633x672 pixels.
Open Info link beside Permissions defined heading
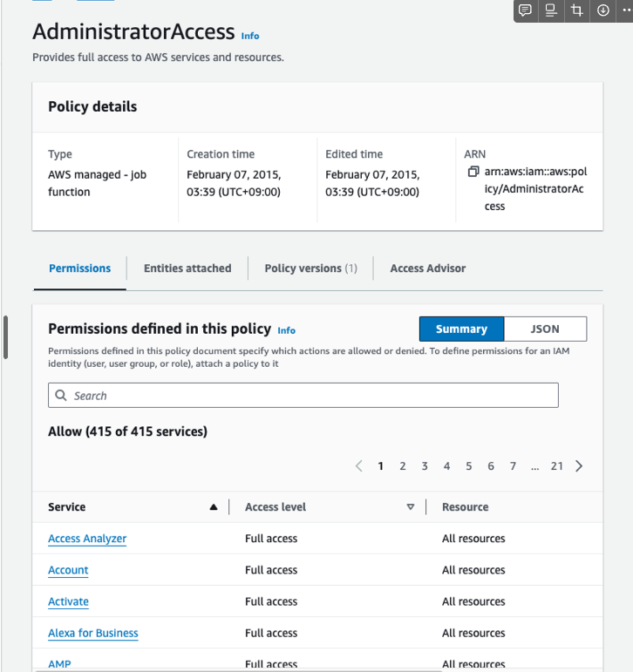(287, 330)
